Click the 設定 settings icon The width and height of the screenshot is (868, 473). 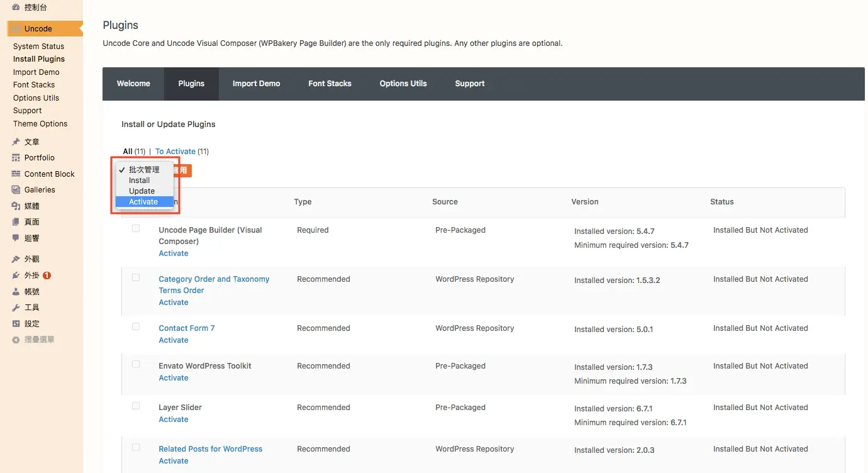[16, 324]
